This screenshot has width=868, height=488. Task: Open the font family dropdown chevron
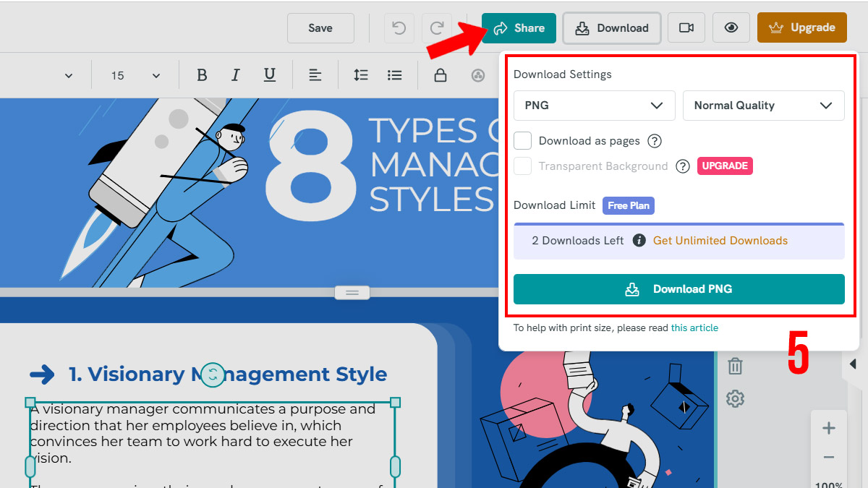click(x=69, y=75)
